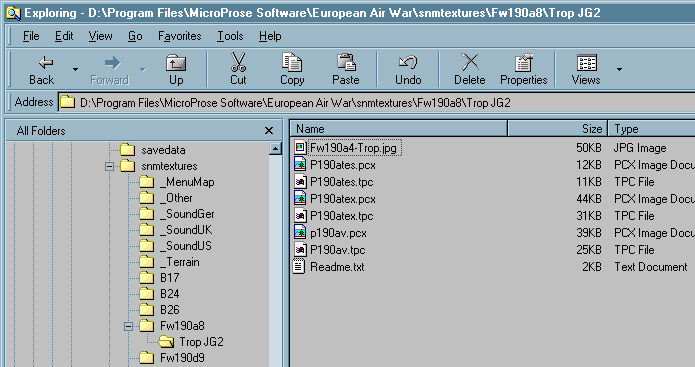This screenshot has height=367, width=695.
Task: Open the Edit menu
Action: (64, 36)
